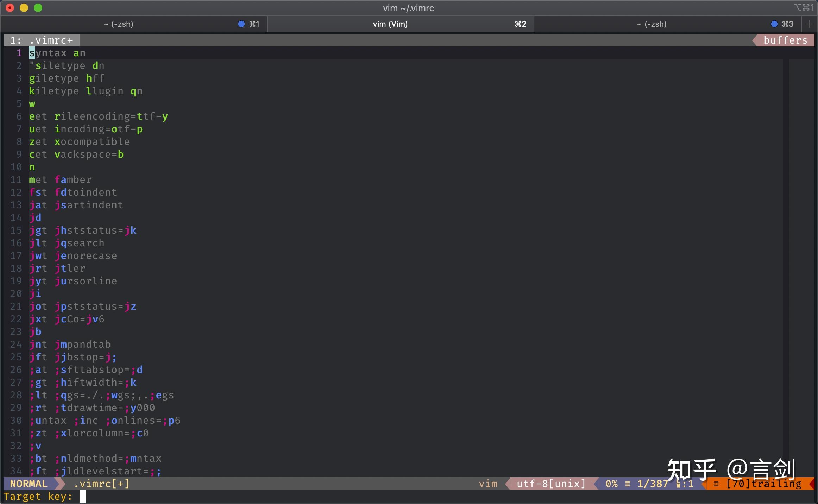Viewport: 818px width, 504px height.
Task: Open a new terminal tab with the plus button
Action: (x=809, y=24)
